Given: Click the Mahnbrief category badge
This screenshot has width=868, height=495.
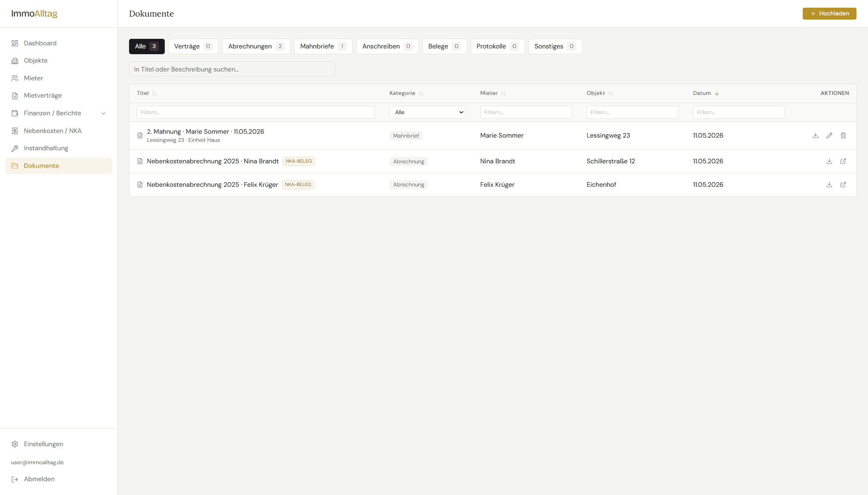Looking at the screenshot, I should pos(406,136).
